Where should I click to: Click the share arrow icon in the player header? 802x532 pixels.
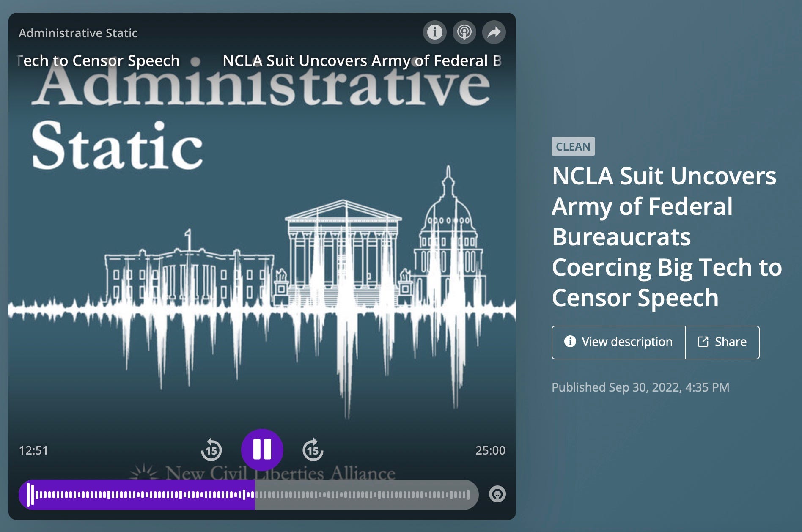pos(494,32)
